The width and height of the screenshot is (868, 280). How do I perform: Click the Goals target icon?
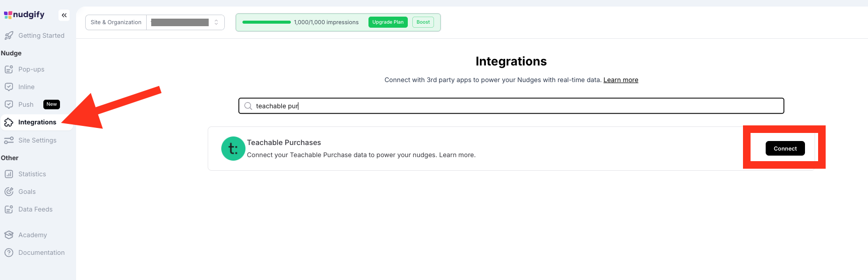click(x=9, y=192)
